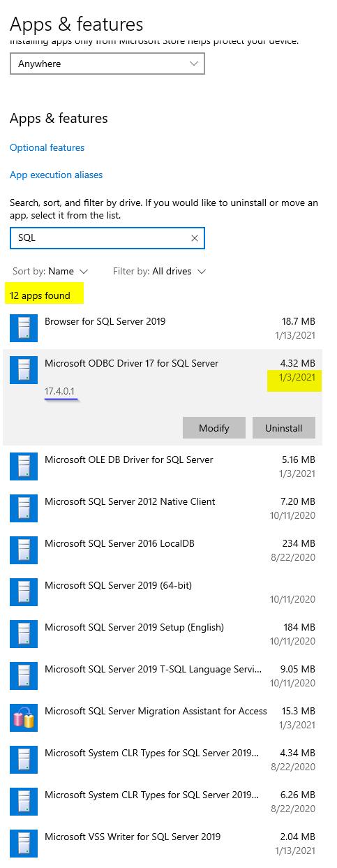Screen dimensions: 337x868
Task: Click the 12 apps found label
Action: (40, 295)
